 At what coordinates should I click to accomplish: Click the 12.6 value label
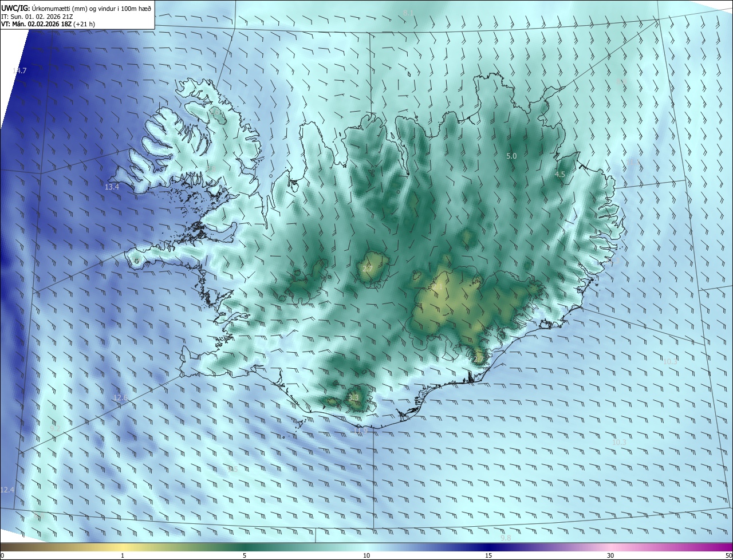point(121,398)
